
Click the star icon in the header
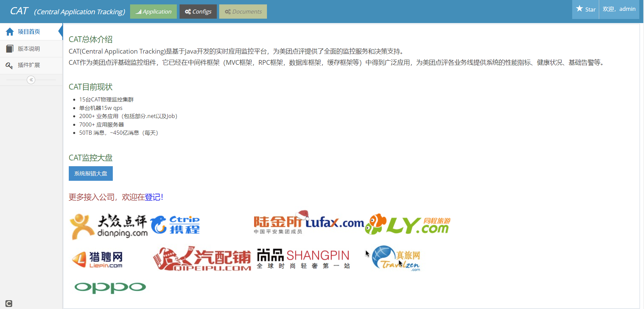580,8
